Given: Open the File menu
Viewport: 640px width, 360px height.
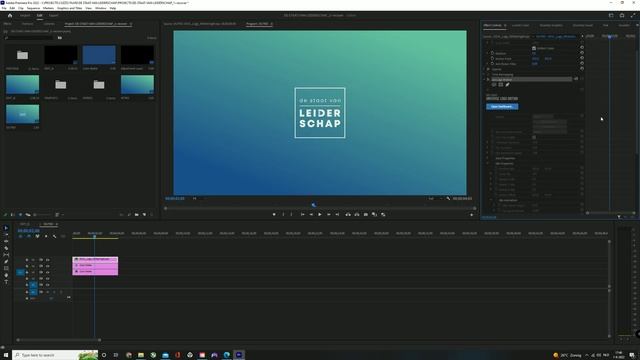Looking at the screenshot, I should click(4, 8).
